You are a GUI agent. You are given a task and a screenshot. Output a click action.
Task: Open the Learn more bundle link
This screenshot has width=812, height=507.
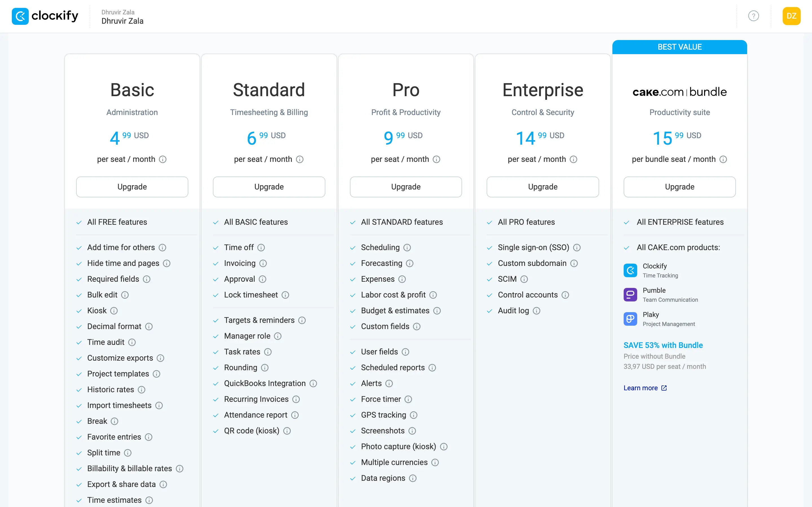click(645, 388)
